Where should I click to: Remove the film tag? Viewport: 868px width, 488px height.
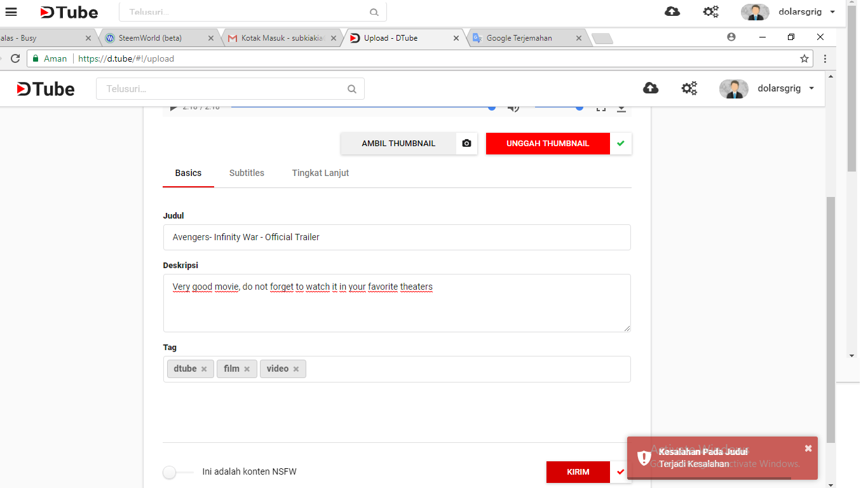point(247,369)
